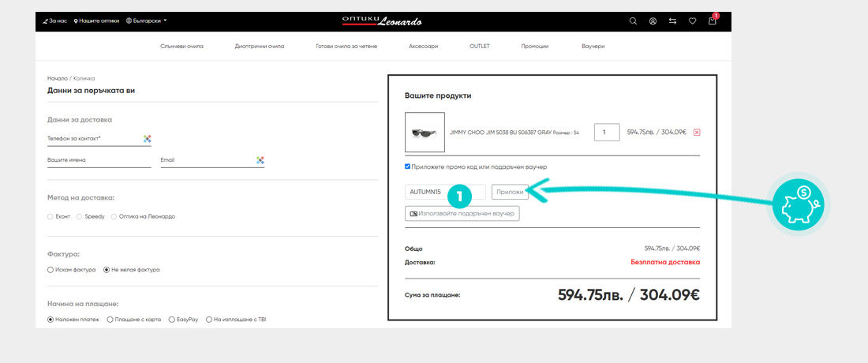This screenshot has height=363, width=868.
Task: Select Speedy delivery method
Action: (x=79, y=215)
